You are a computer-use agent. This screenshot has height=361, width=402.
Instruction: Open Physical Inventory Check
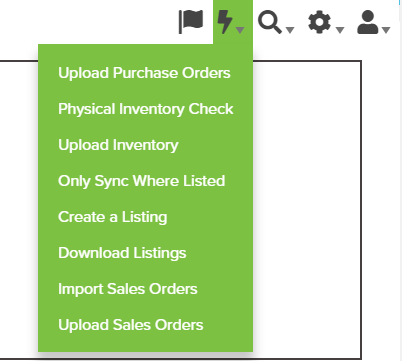pyautogui.click(x=146, y=109)
